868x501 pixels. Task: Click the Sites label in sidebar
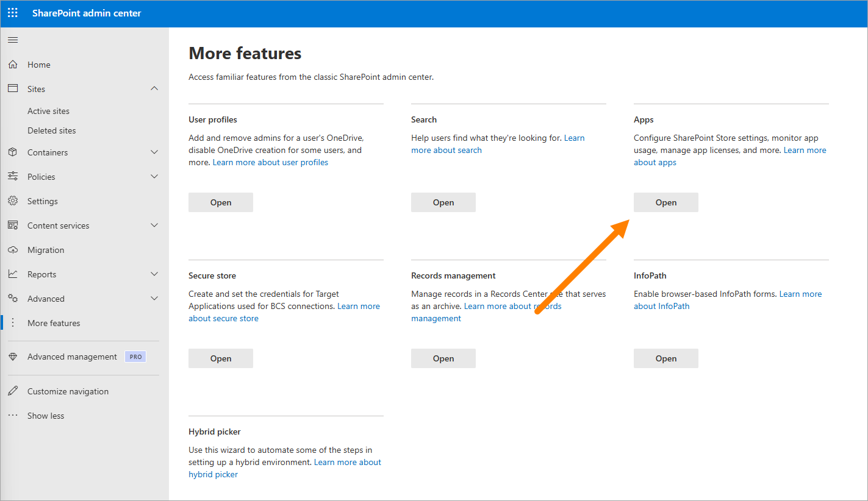(36, 89)
